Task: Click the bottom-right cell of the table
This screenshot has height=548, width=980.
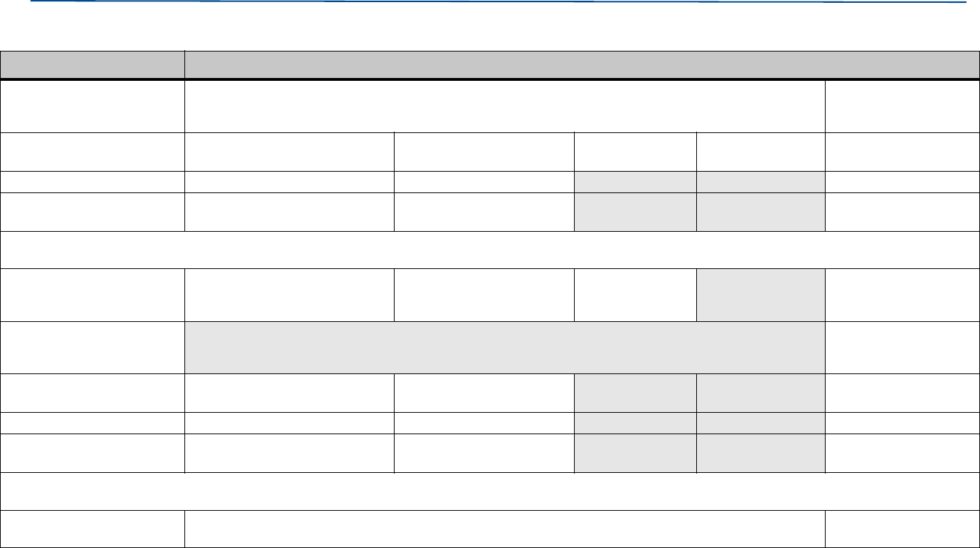Action: click(x=902, y=529)
